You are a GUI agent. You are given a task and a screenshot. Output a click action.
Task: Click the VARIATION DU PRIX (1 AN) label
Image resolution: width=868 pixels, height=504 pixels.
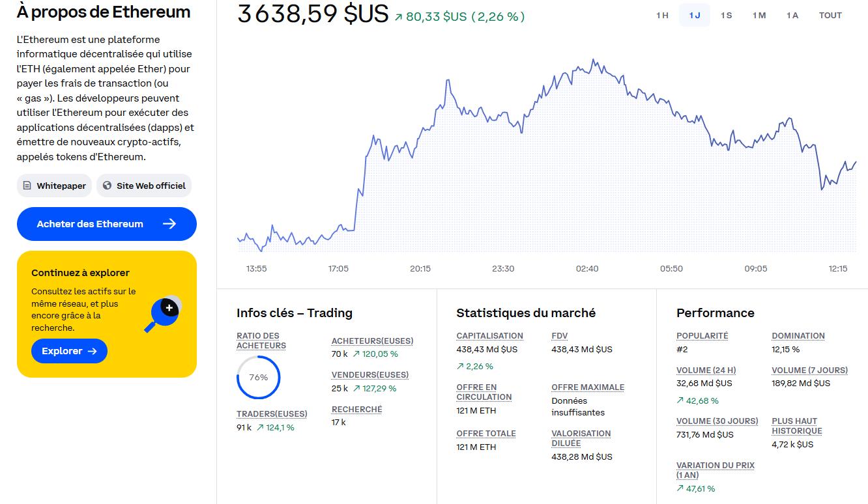pyautogui.click(x=716, y=470)
